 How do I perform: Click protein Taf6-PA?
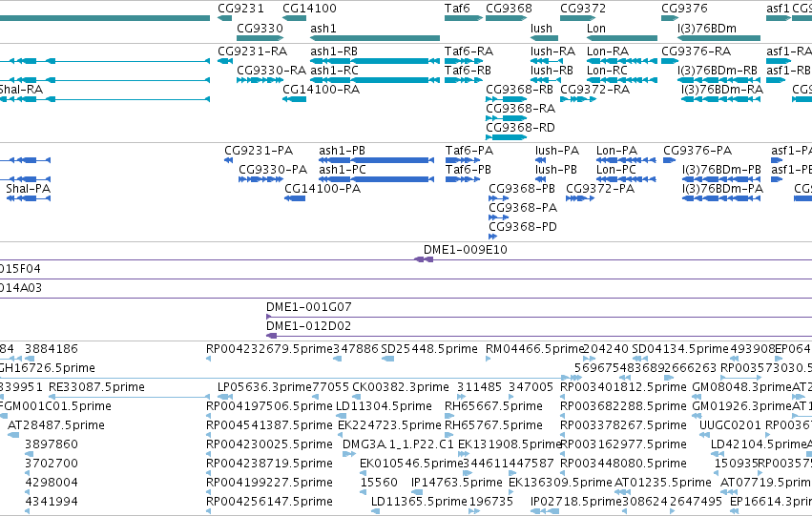(469, 151)
